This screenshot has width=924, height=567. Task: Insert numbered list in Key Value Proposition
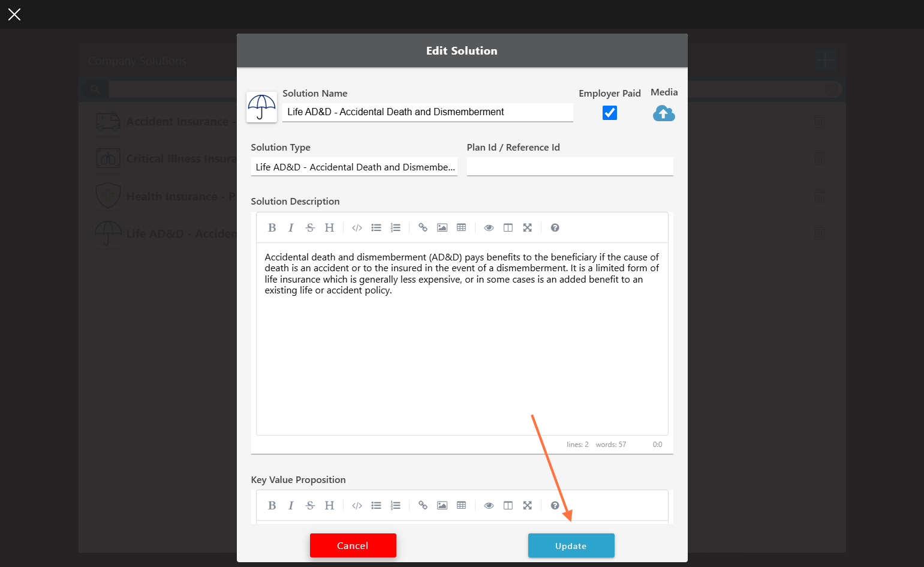point(395,505)
